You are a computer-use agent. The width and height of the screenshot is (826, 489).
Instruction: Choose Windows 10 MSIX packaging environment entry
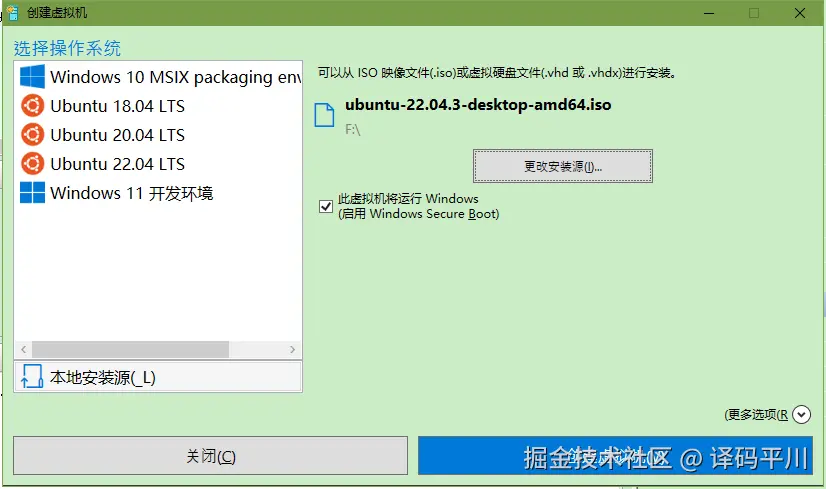158,77
